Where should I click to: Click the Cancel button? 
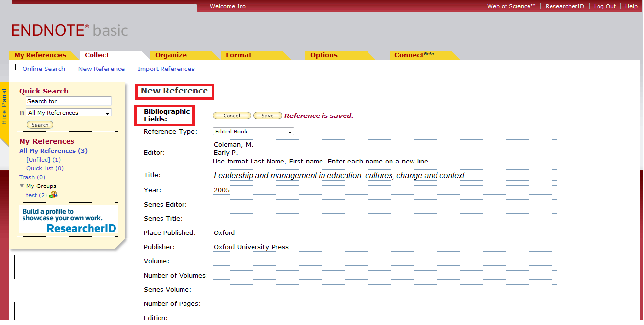232,116
